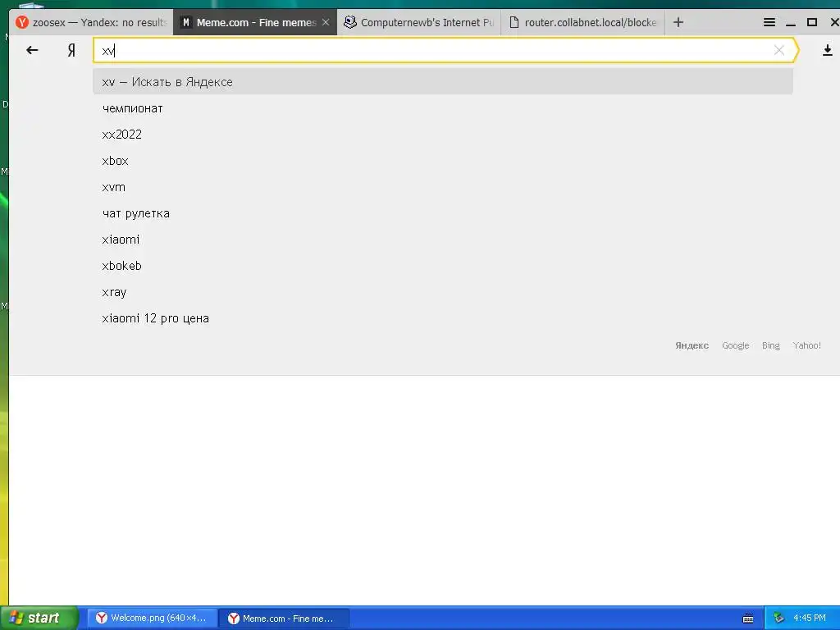Screen dimensions: 840x630
Task: Select the 'xx2022' suggestion
Action: [442, 135]
